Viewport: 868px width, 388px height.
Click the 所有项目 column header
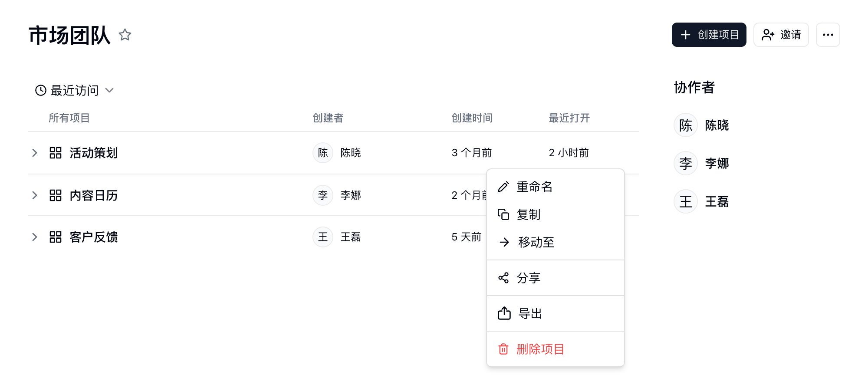coord(69,118)
